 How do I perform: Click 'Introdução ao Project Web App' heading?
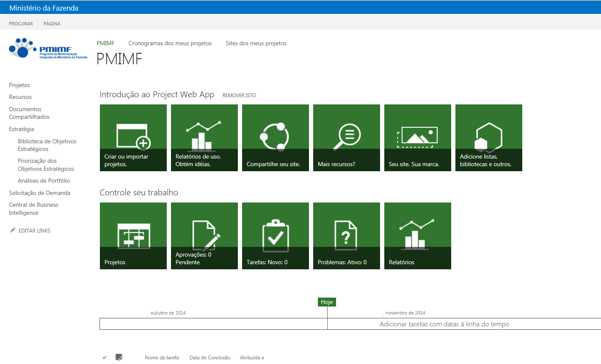point(157,94)
